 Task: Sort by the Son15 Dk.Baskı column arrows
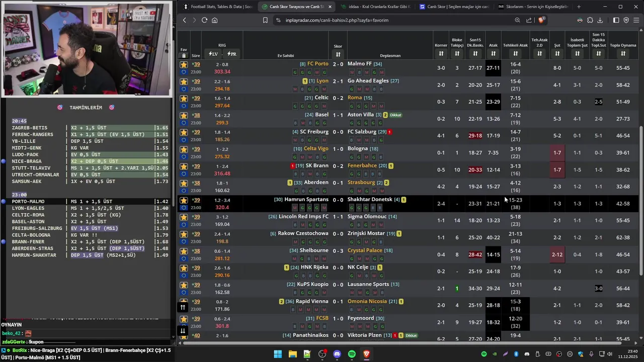pyautogui.click(x=475, y=53)
